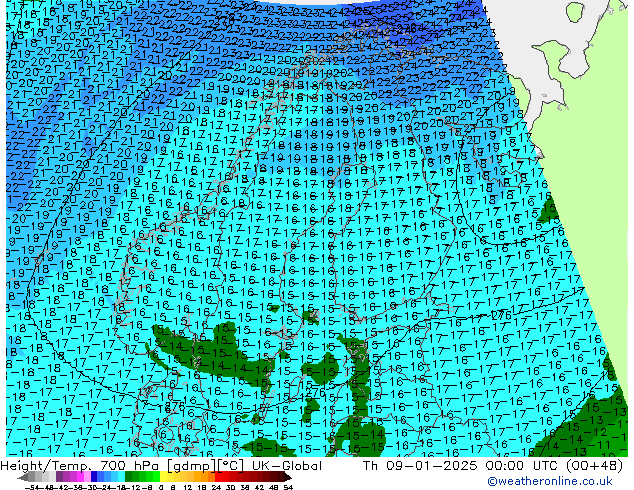Click the right arrow end of color scale
Screen dimensions: 634x490
click(x=287, y=477)
